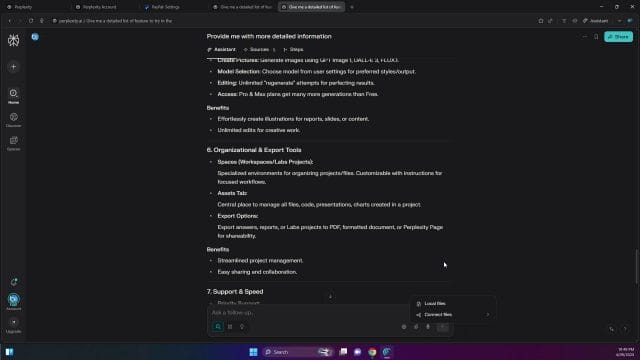This screenshot has width=640, height=360.
Task: Open Chrome from the taskbar
Action: (372, 352)
